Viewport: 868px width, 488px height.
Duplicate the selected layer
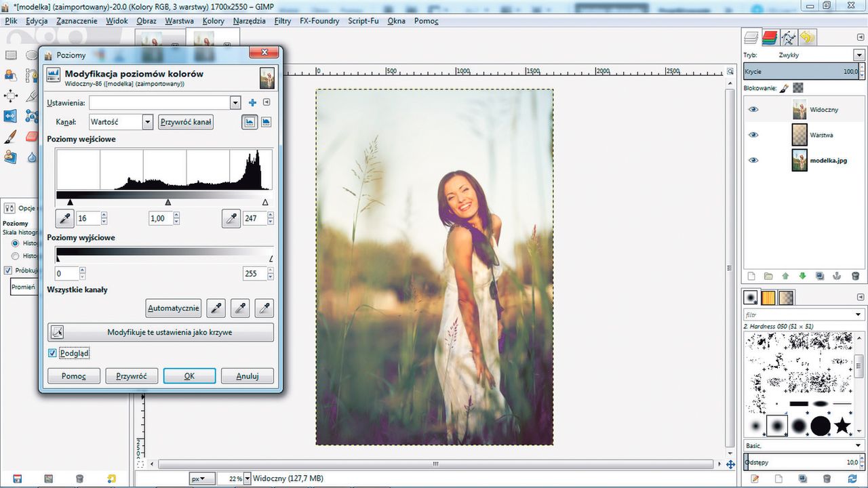(820, 276)
